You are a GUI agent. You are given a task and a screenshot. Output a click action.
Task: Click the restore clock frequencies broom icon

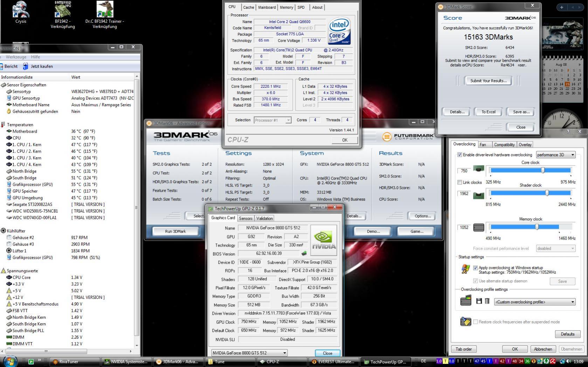coord(465,322)
